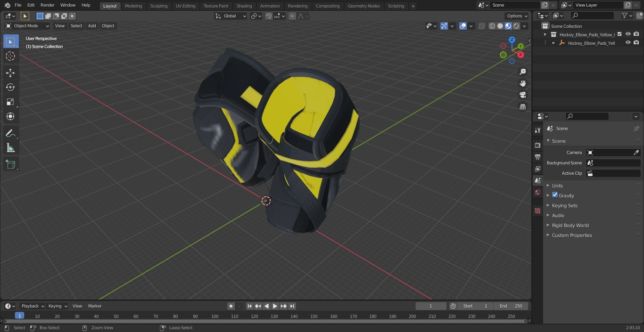644x332 pixels.
Task: Open the outliner filter dropdown
Action: click(x=627, y=16)
